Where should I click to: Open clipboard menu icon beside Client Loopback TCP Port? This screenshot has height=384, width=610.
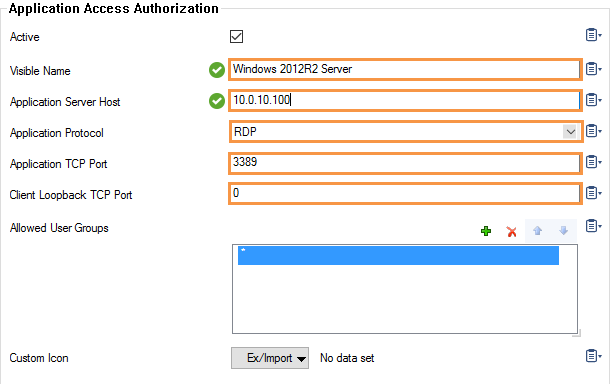coord(593,192)
